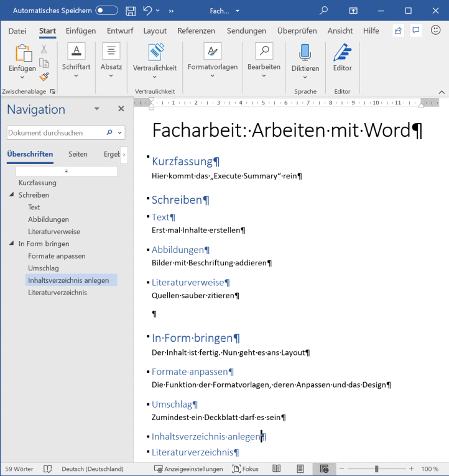Expand the quick access toolbar overflow
Image resolution: width=449 pixels, height=476 pixels.
(x=171, y=11)
